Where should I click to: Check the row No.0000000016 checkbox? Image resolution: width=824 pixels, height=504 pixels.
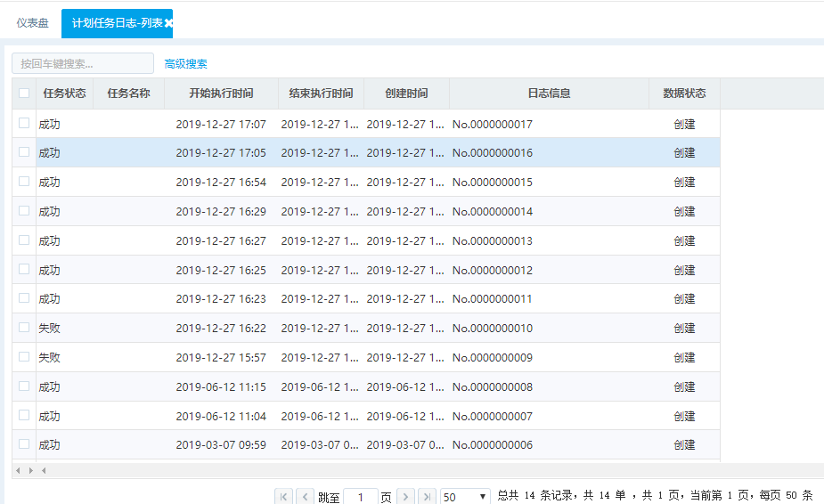pyautogui.click(x=24, y=152)
